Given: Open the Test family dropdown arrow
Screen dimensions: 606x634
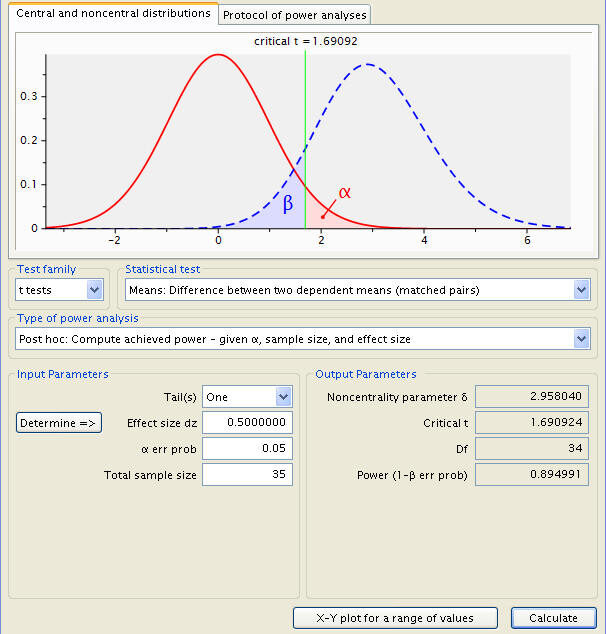Looking at the screenshot, I should [95, 290].
